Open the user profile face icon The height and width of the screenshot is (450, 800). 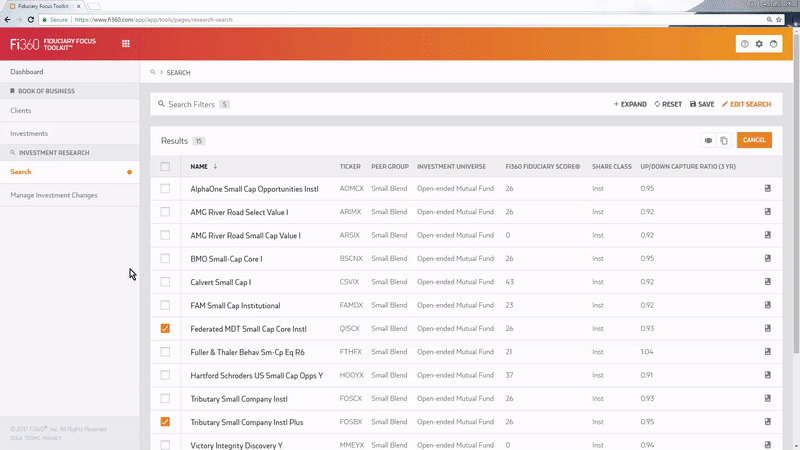[x=773, y=44]
